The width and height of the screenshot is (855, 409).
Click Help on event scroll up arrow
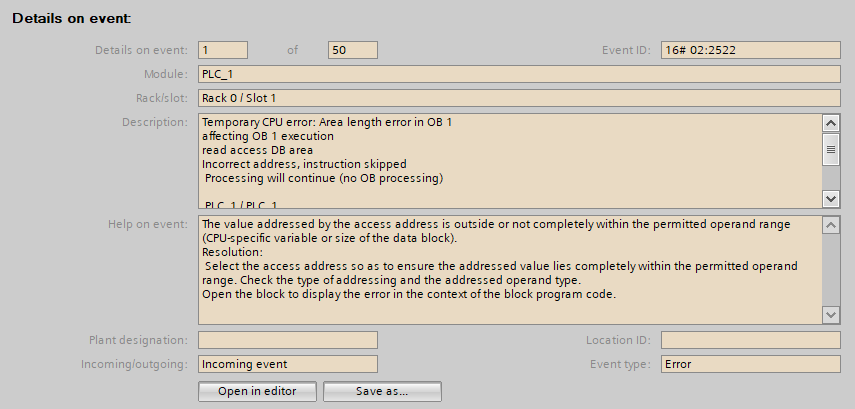coord(830,225)
